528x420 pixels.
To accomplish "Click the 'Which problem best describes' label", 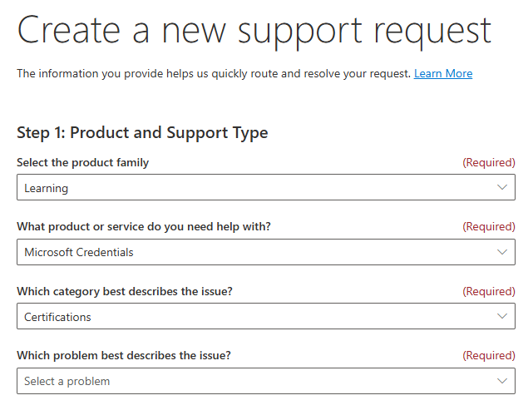I will [123, 356].
